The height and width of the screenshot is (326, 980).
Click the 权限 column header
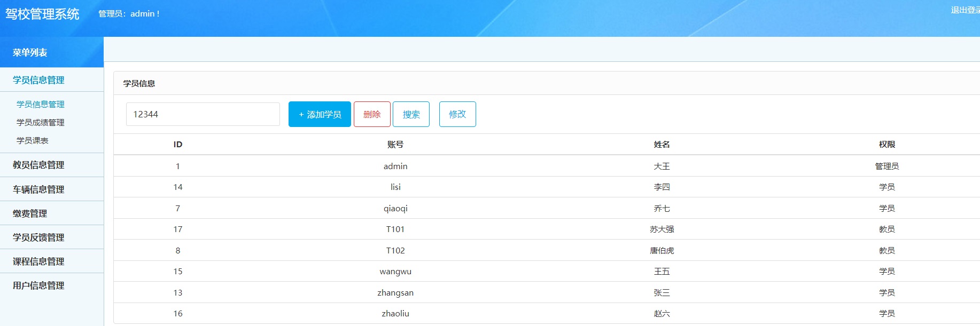[887, 145]
